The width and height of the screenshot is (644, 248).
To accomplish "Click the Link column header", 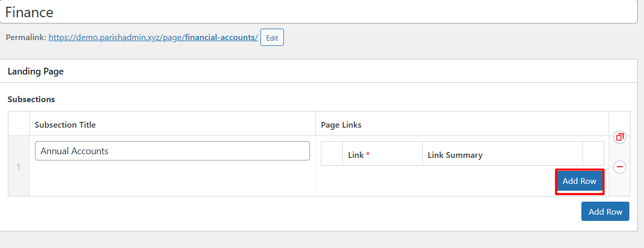I will coord(356,155).
